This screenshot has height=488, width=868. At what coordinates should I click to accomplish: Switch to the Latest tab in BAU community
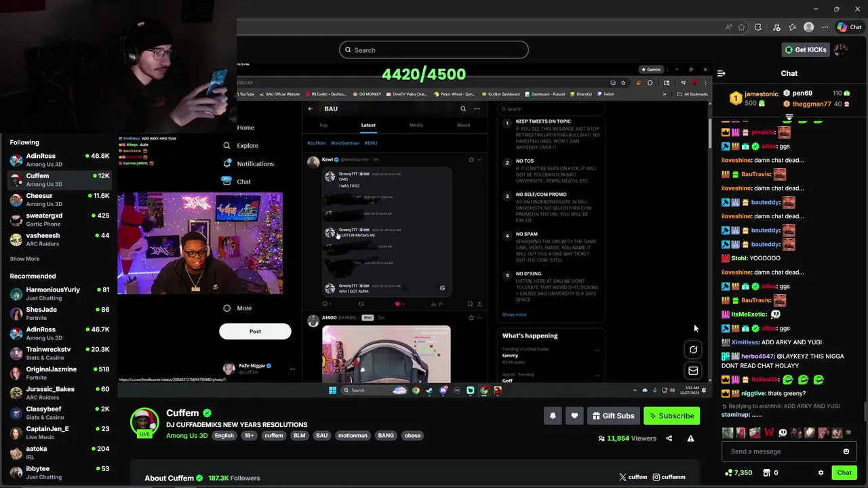pyautogui.click(x=368, y=125)
